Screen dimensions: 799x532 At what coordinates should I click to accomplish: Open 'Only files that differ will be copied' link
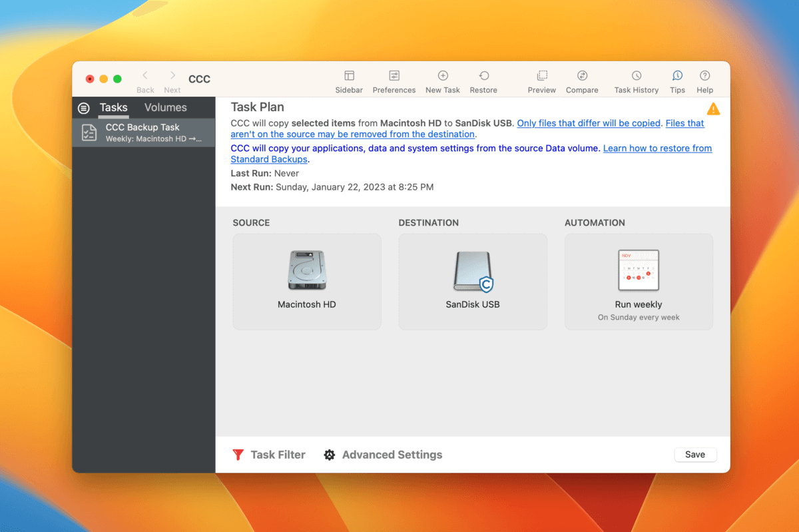(x=589, y=123)
